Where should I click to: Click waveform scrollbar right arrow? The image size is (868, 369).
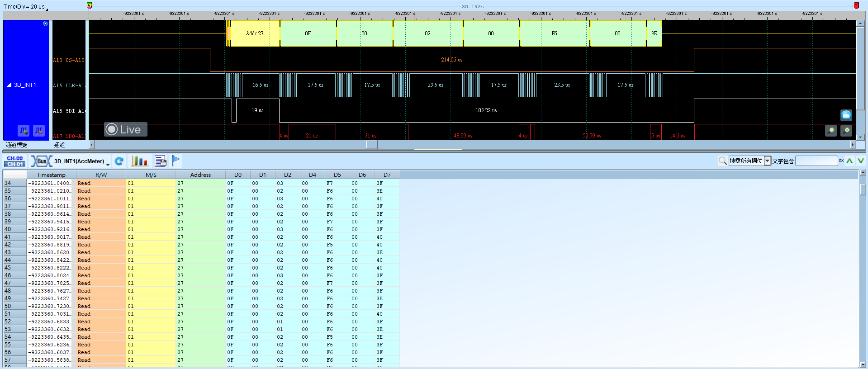click(x=853, y=145)
